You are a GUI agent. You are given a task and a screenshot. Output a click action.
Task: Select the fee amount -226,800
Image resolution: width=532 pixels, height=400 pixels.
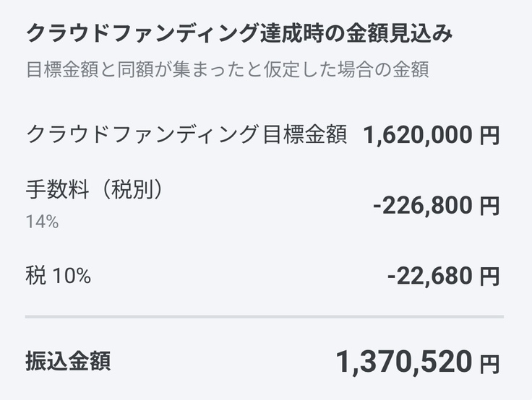click(423, 206)
